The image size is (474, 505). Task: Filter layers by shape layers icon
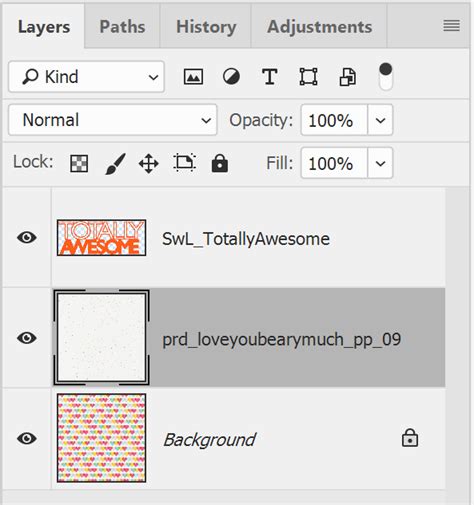(x=308, y=77)
